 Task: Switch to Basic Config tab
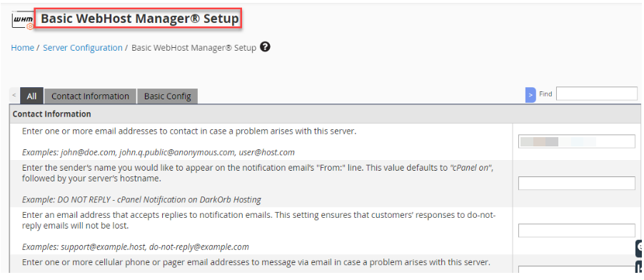pyautogui.click(x=168, y=96)
